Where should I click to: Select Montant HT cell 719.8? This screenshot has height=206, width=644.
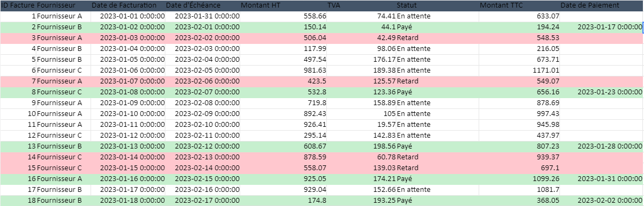click(284, 102)
